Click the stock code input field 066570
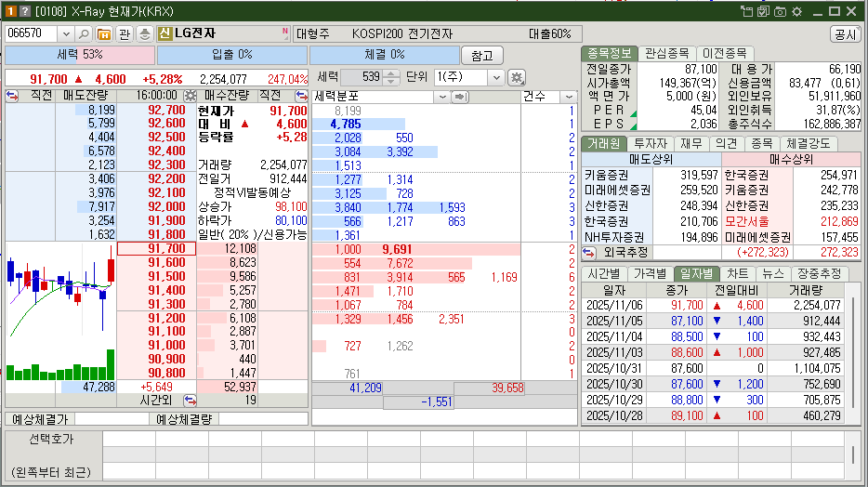 pos(31,33)
